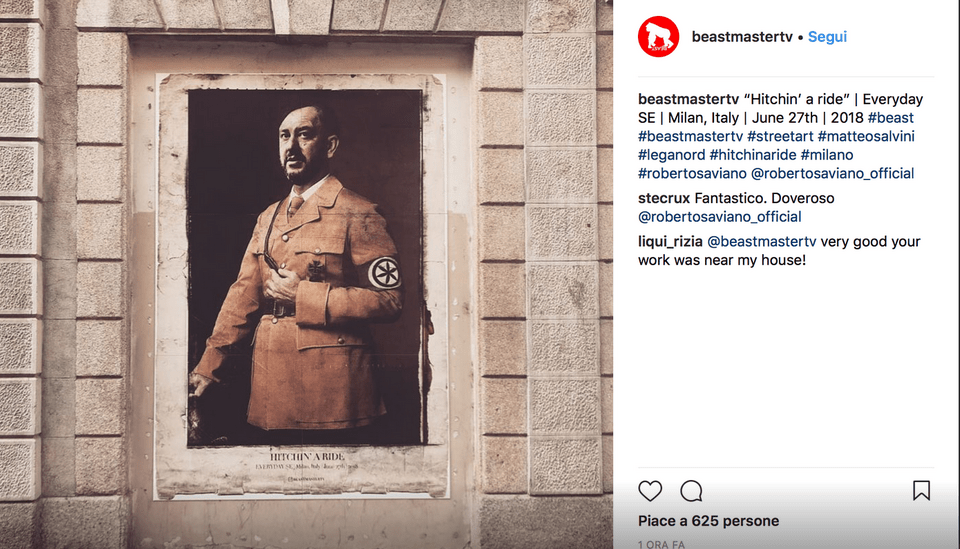This screenshot has height=549, width=960.
Task: Open the #streetart hashtag
Action: [x=780, y=136]
